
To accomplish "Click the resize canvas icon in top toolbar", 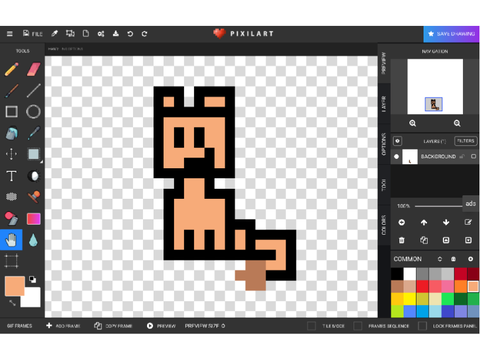I will [70, 34].
